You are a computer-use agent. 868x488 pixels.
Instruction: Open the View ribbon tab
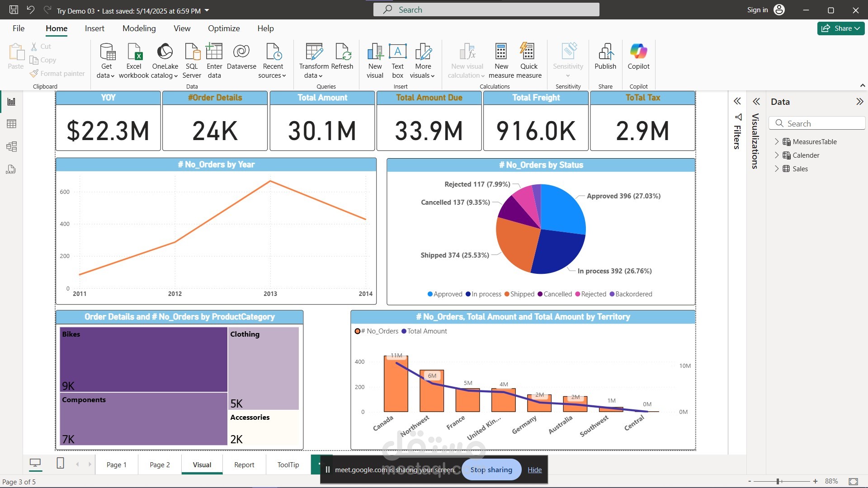182,28
